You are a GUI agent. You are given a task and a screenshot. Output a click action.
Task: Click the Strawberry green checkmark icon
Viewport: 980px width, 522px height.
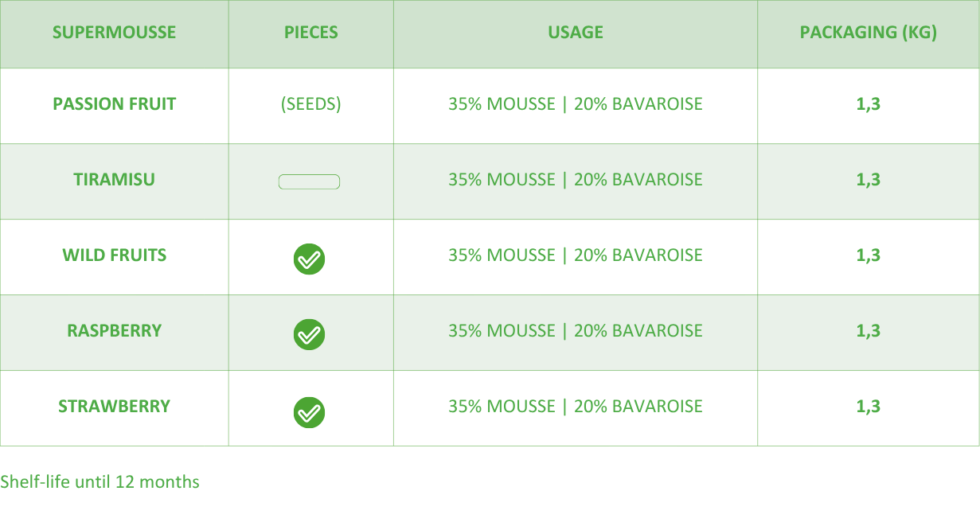tap(309, 412)
